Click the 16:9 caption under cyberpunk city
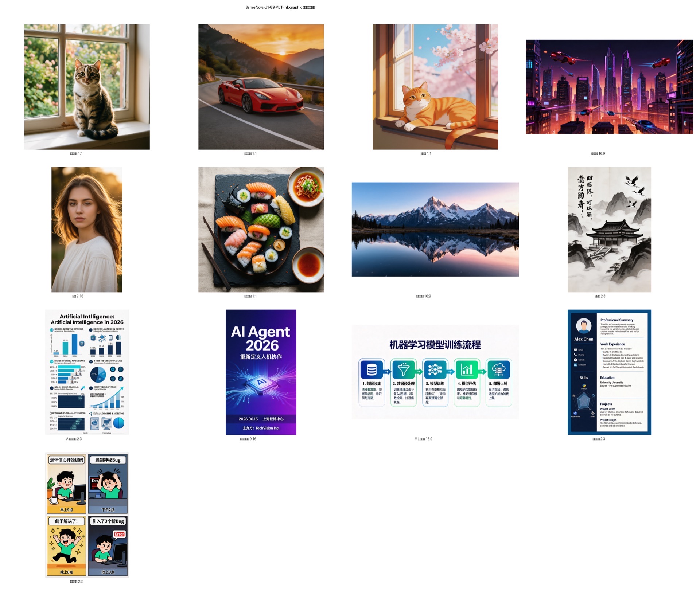 [x=598, y=154]
